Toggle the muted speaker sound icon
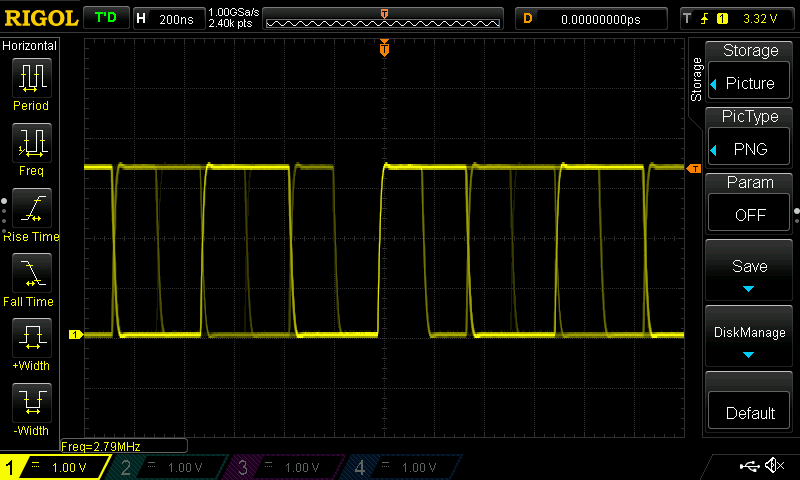This screenshot has height=480, width=800. pyautogui.click(x=774, y=466)
